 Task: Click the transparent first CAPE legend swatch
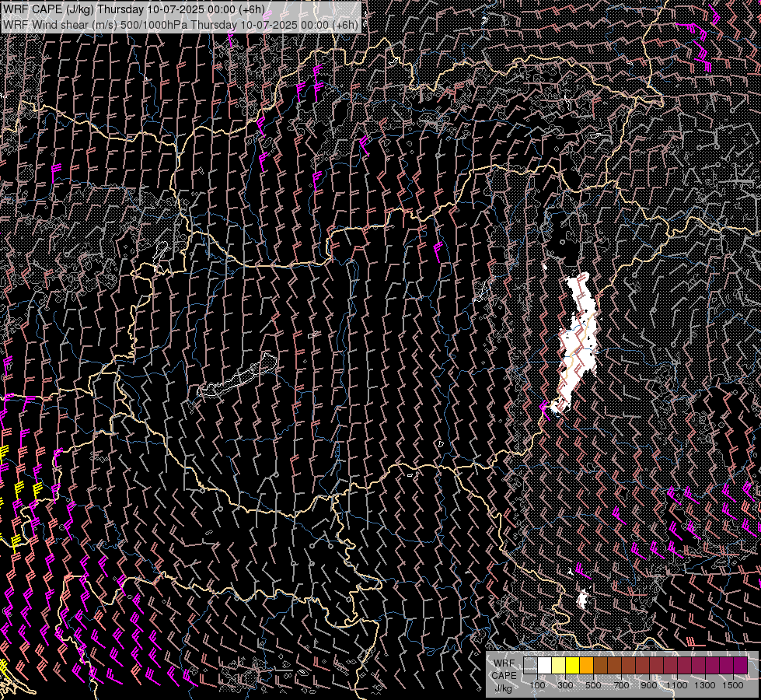(x=530, y=666)
